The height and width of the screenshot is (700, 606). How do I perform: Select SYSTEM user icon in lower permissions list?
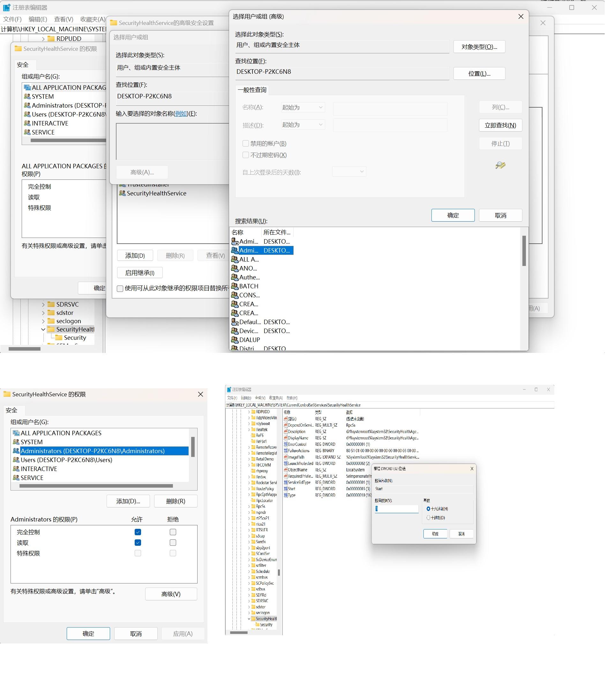(16, 442)
